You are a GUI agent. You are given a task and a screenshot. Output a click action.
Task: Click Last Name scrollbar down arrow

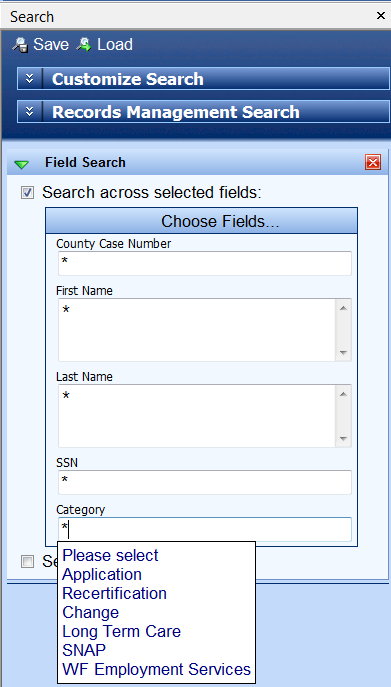[343, 439]
